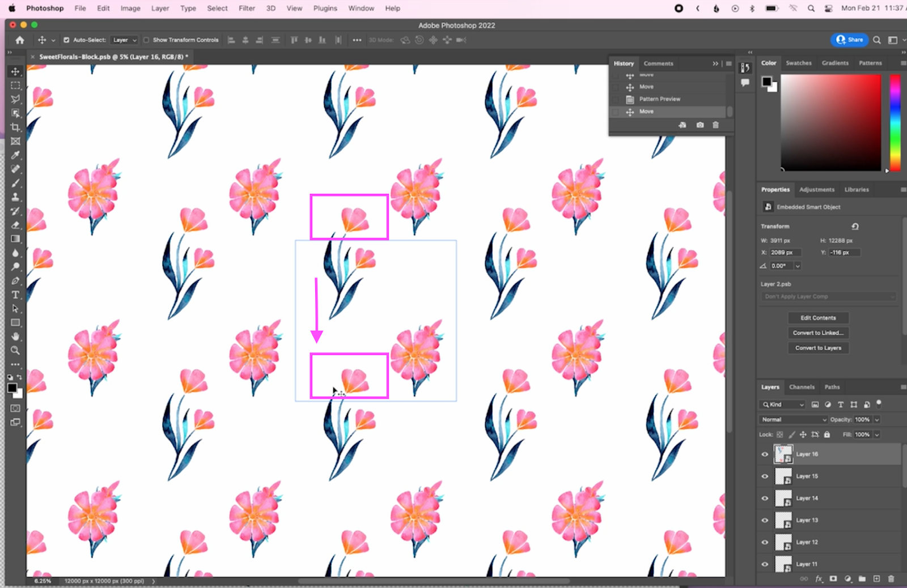907x588 pixels.
Task: Hide Layer 16 with its eye icon
Action: click(x=765, y=454)
